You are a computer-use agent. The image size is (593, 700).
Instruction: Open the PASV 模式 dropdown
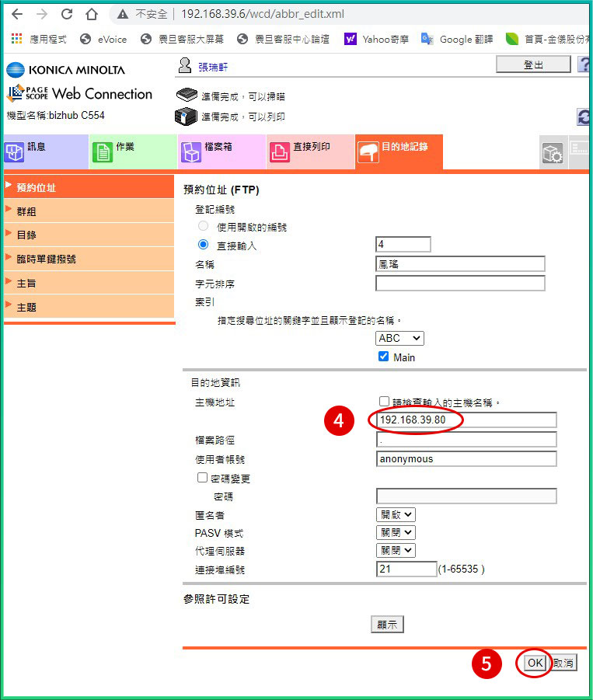pos(396,533)
